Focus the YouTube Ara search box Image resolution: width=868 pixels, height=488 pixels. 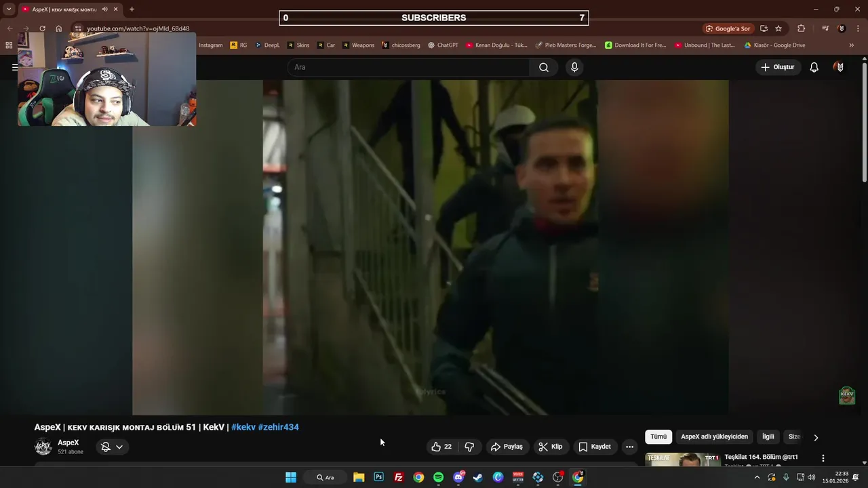pos(409,67)
